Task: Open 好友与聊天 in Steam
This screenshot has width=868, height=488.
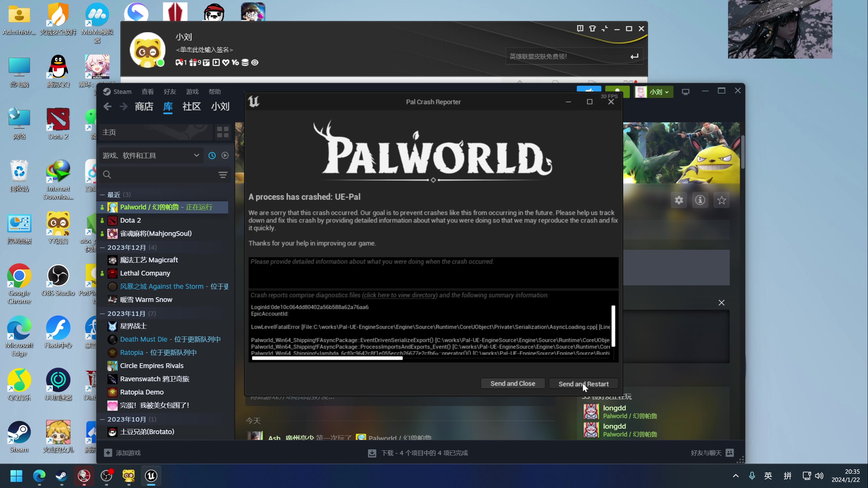Action: pyautogui.click(x=712, y=453)
